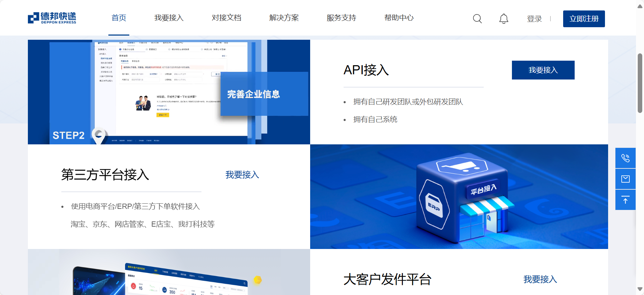Open the 服务支持 nav menu
Screen dimensions: 644x295
pyautogui.click(x=342, y=18)
